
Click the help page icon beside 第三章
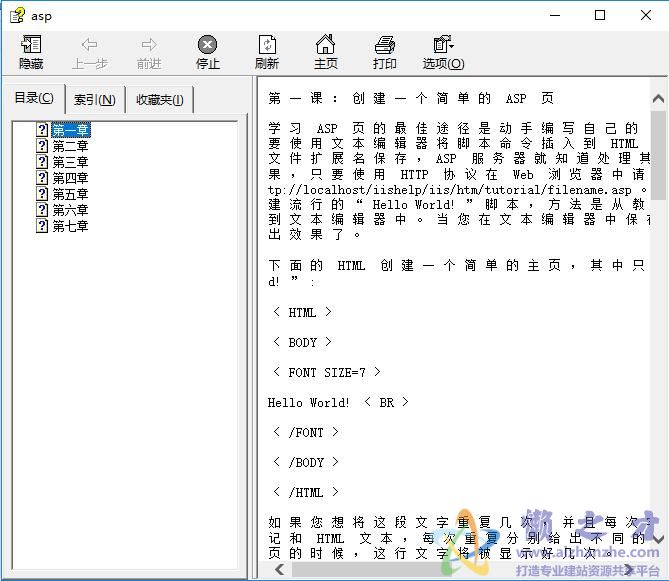[42, 162]
